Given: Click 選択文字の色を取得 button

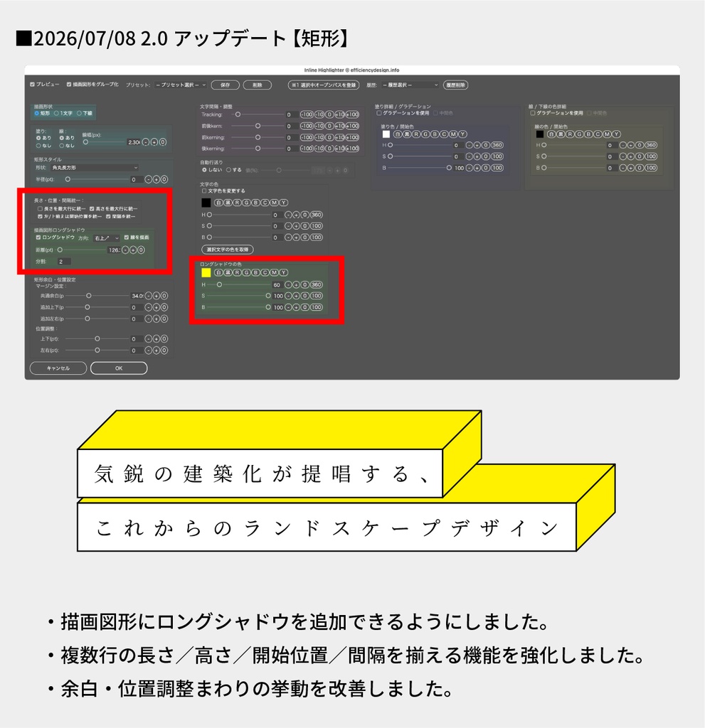Looking at the screenshot, I should tap(227, 250).
